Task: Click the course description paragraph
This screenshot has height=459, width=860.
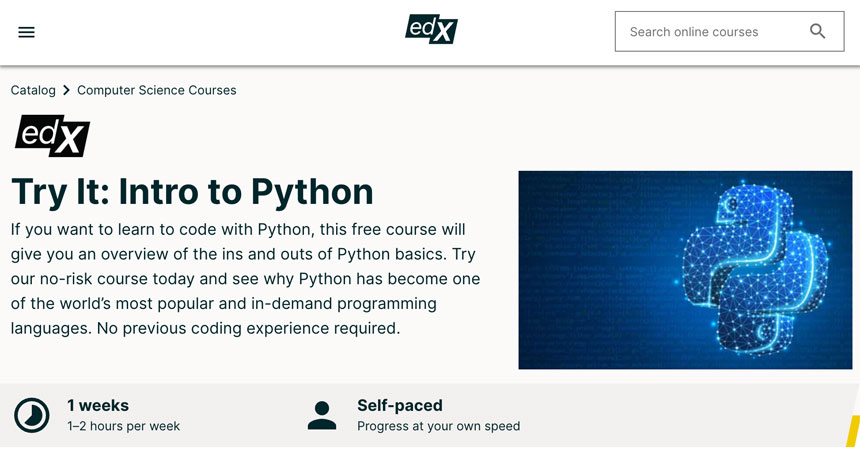Action: click(x=245, y=278)
